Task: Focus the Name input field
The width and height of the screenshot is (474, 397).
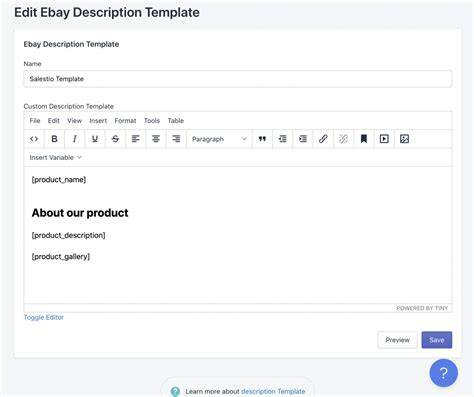Action: click(x=238, y=79)
